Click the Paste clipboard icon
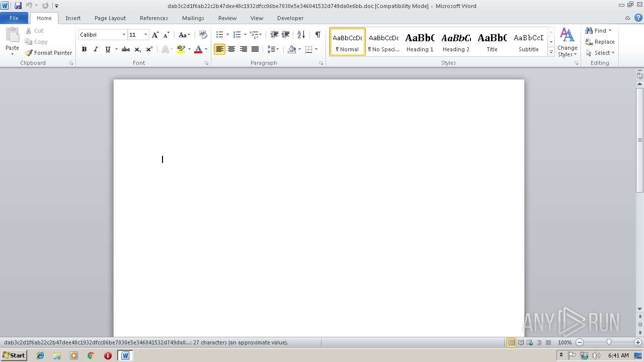Viewport: 644px width, 362px height. coord(12,36)
